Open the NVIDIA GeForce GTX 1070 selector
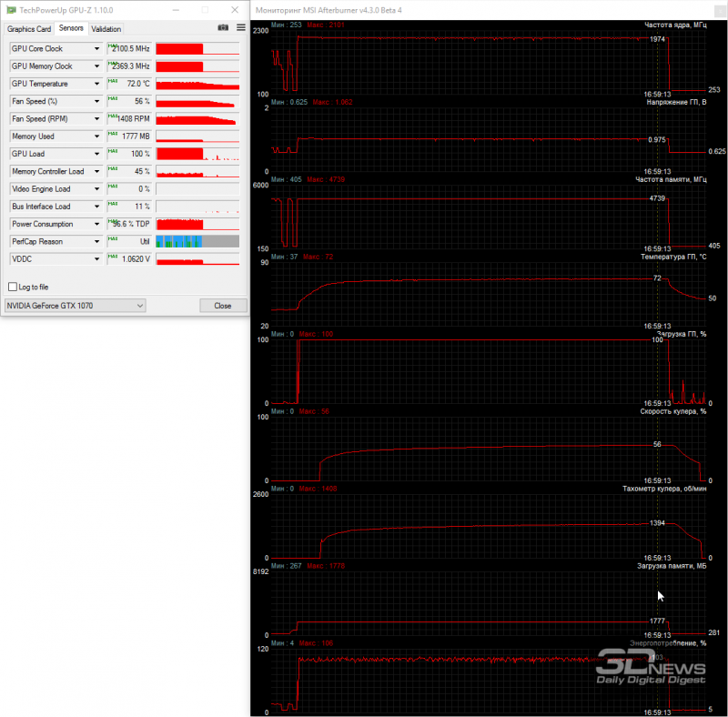This screenshot has width=728, height=717. (75, 306)
